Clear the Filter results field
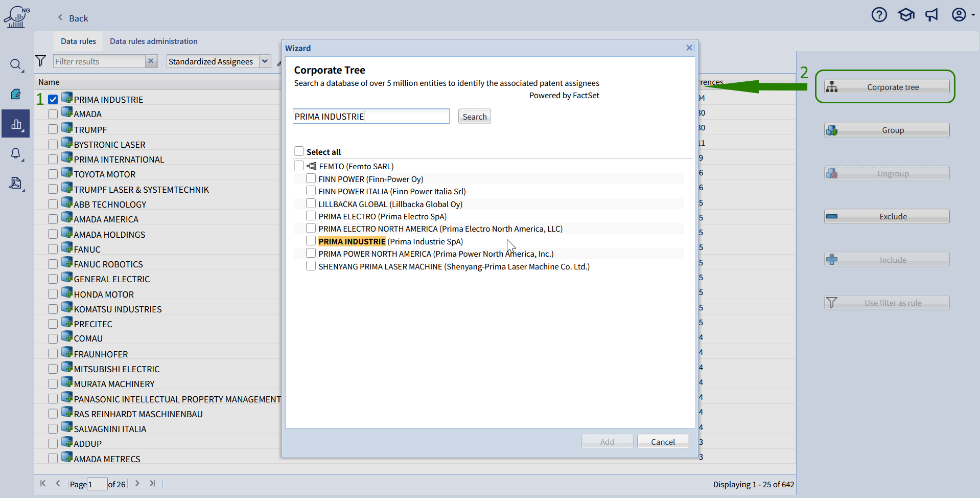 [x=151, y=61]
